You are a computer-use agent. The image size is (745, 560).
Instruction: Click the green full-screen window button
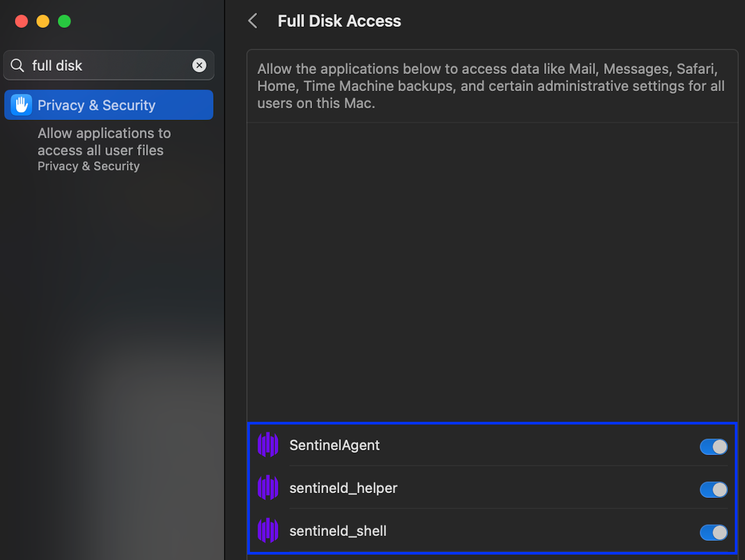coord(65,22)
